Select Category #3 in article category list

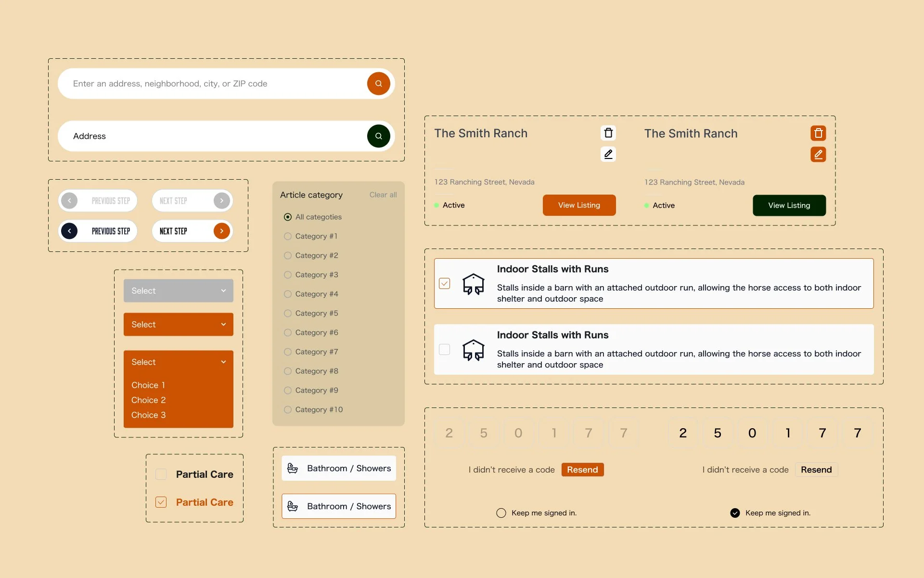[311, 275]
